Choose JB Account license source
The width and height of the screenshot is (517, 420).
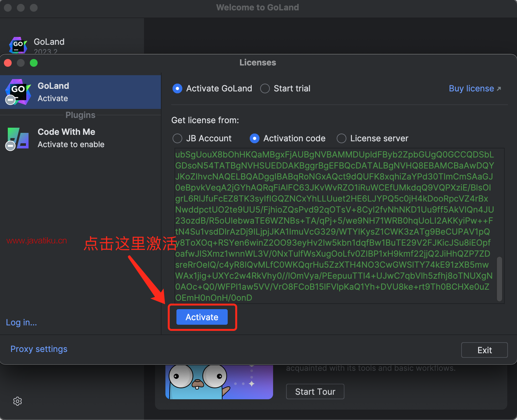pos(177,138)
